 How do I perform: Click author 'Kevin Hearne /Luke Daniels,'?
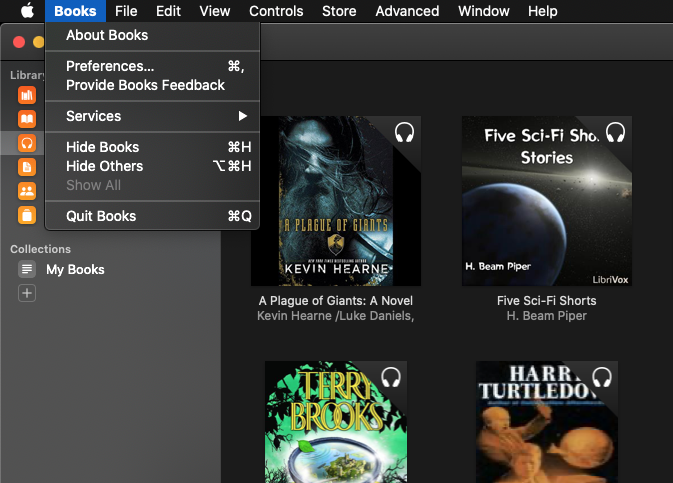pos(336,316)
